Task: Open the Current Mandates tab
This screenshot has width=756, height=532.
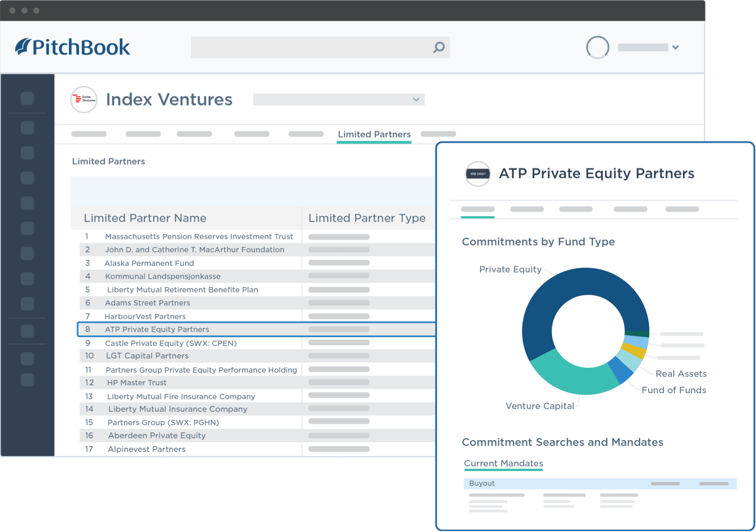Action: click(x=503, y=463)
